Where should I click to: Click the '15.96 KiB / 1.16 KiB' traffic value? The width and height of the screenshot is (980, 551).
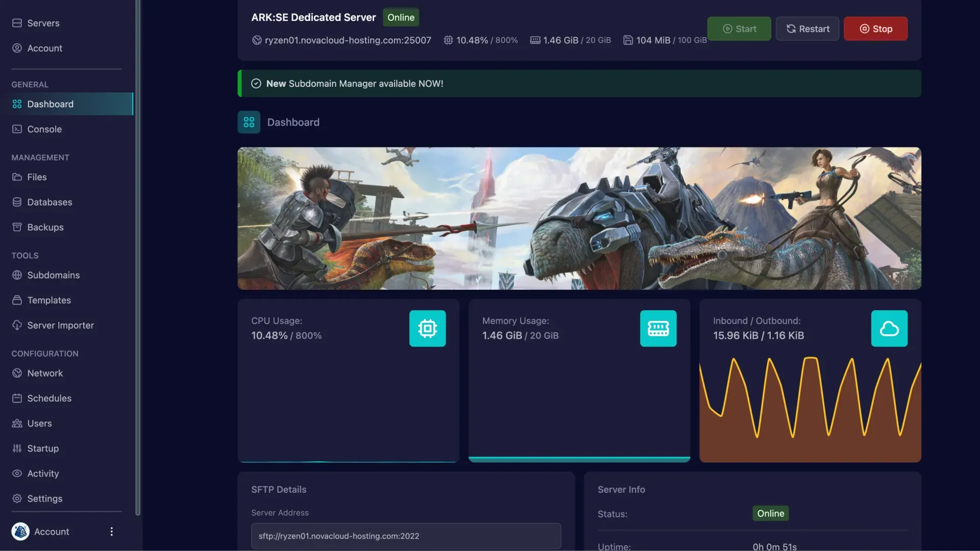[758, 335]
